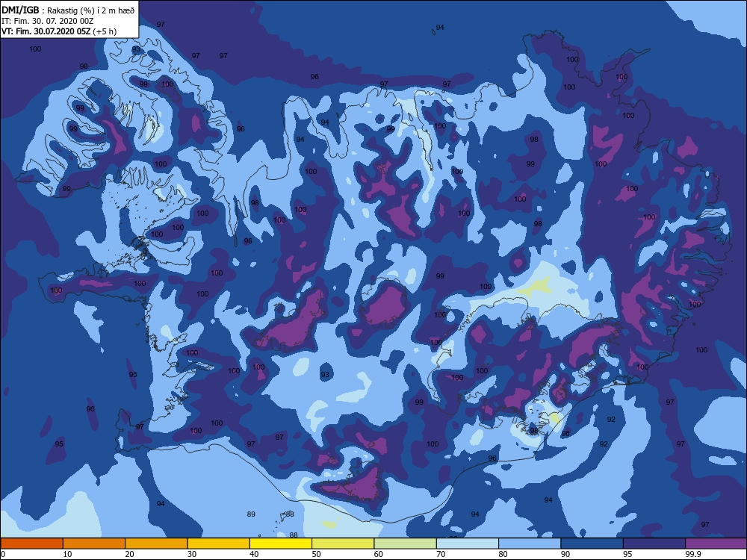Screen dimensions: 747x560
Task: Click the 70–80 very light blue legend swatch
Action: (x=468, y=544)
